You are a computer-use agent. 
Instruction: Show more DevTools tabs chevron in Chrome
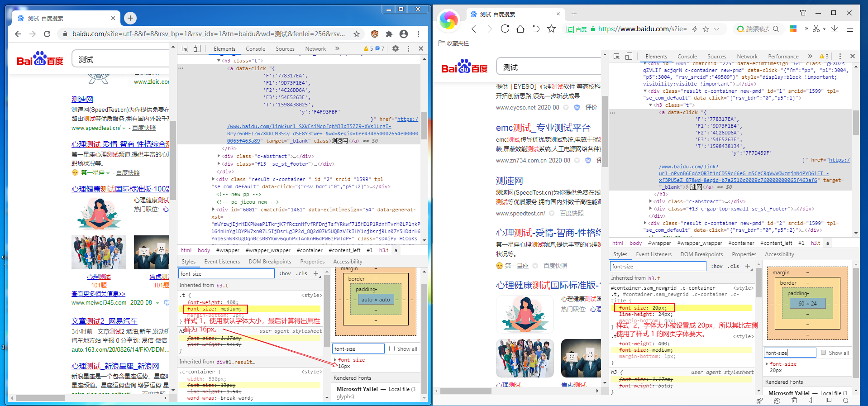coord(337,48)
